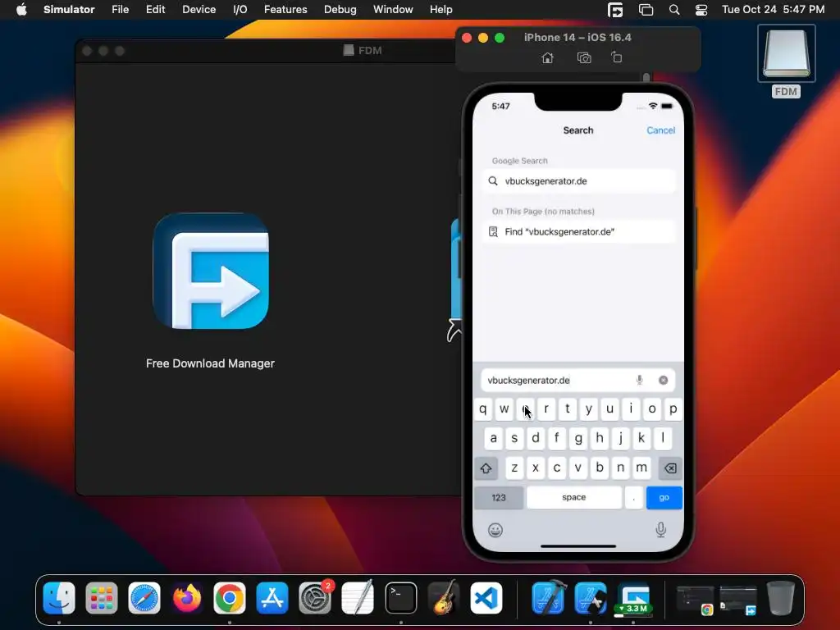Screen dimensions: 840x630
Task: Tap the q key on the keyboard
Action: click(482, 409)
